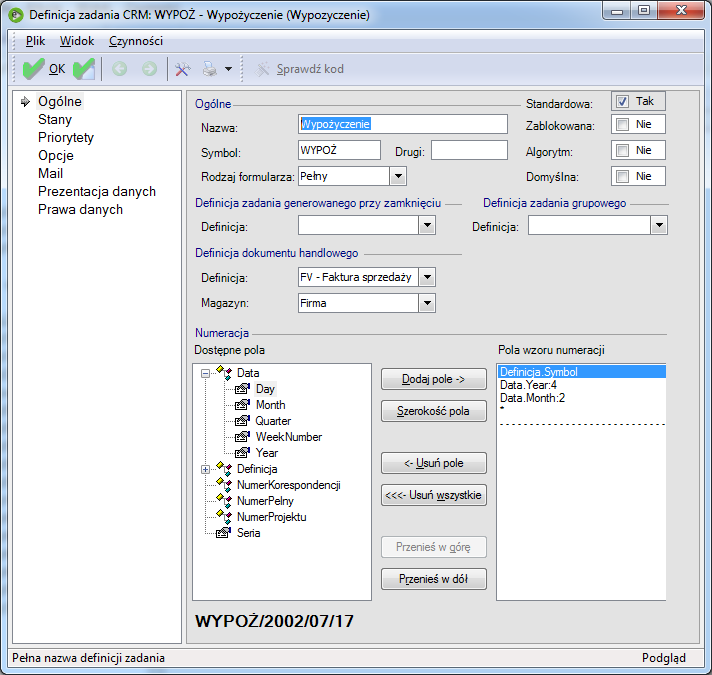This screenshot has height=675, width=712.
Task: Click Podgląd in status bar
Action: click(663, 658)
